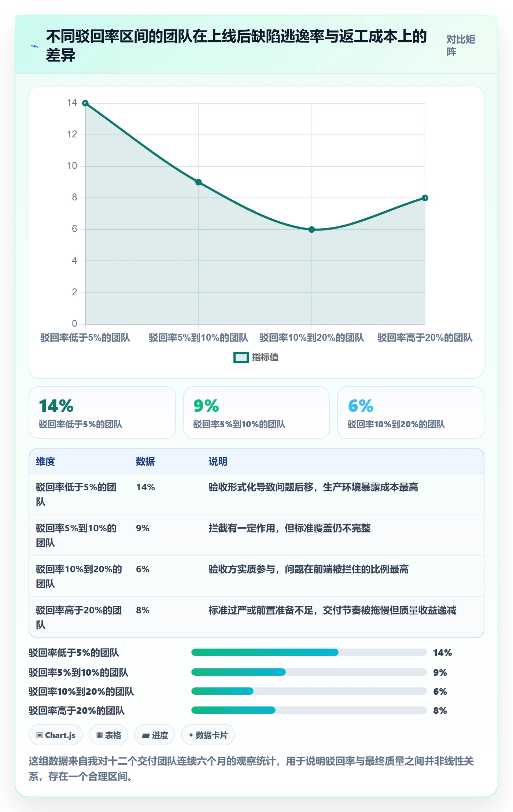
Task: Click description 验收方实质参与 row text
Action: (x=309, y=569)
